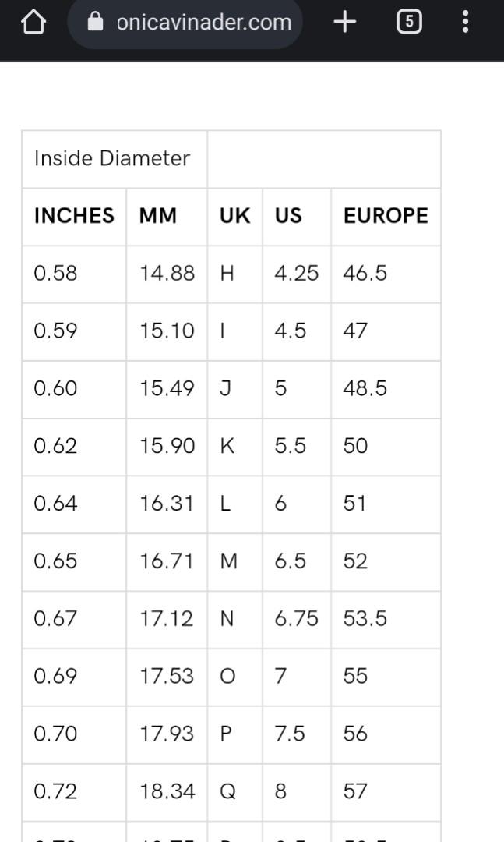Select the MM column header

point(158,216)
